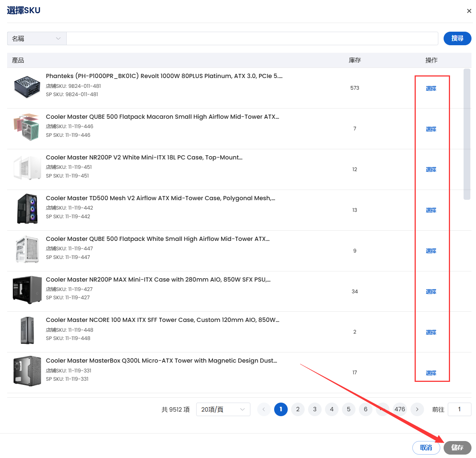Viewport: 476px width, 458px height.
Task: Click the NCORE 100 MAX tower thumbnail
Action: point(27,330)
